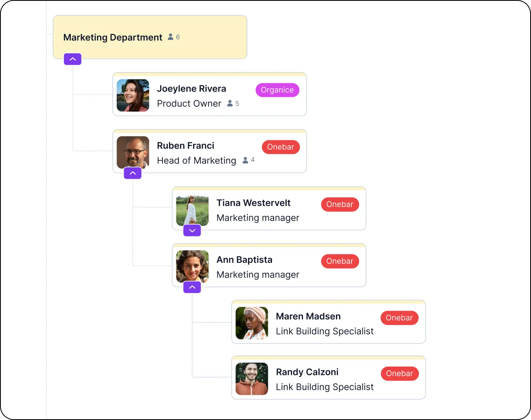Click the Onebar tag on Ruben Franci

pyautogui.click(x=281, y=147)
